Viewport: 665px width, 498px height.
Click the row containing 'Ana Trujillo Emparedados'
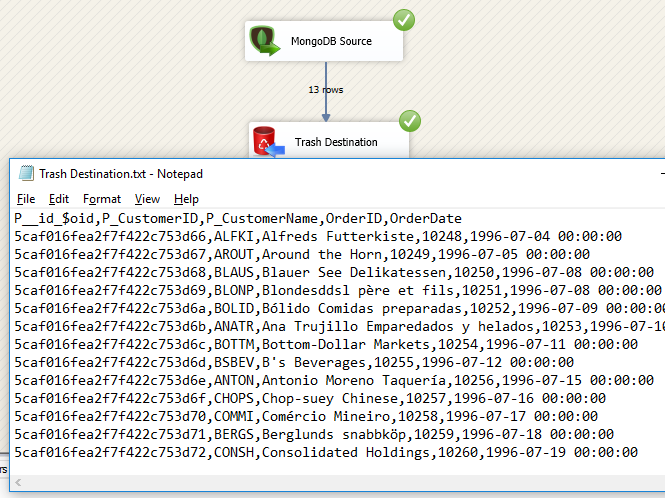339,327
